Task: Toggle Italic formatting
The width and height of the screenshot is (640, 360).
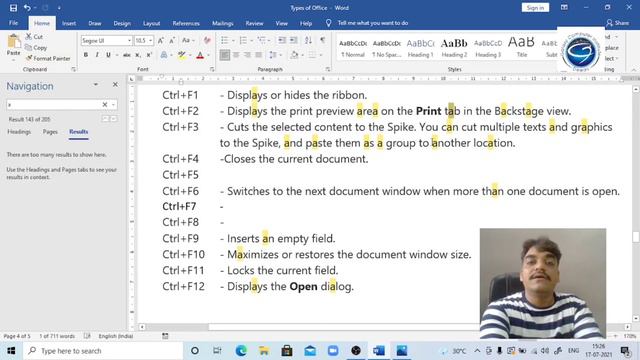Action: (x=97, y=55)
